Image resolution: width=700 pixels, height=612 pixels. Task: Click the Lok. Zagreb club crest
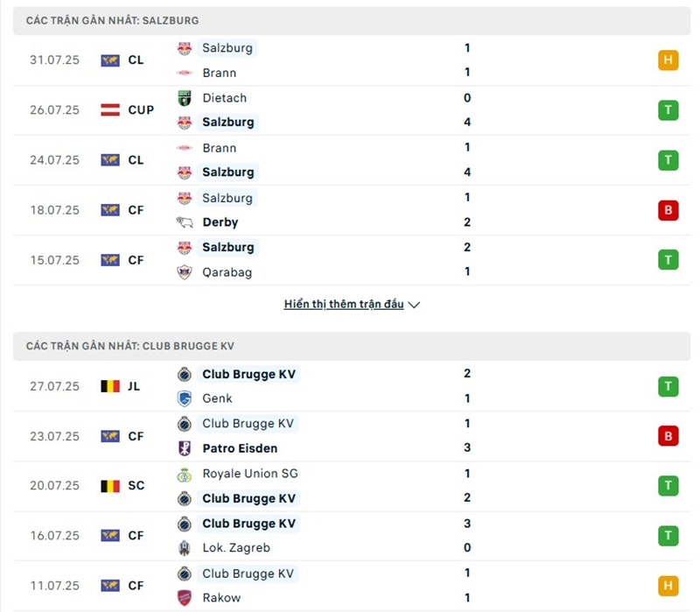click(185, 548)
